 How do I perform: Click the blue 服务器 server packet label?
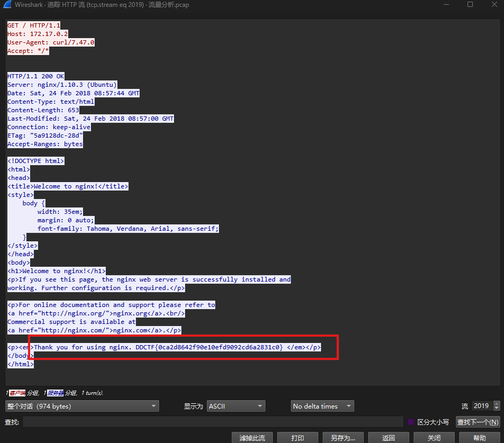pyautogui.click(x=56, y=393)
